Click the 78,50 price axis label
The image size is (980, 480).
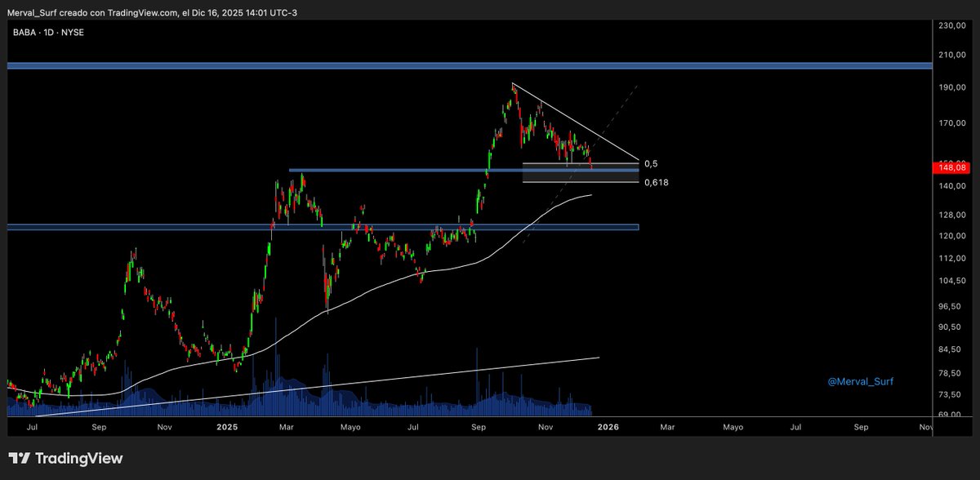[951, 373]
